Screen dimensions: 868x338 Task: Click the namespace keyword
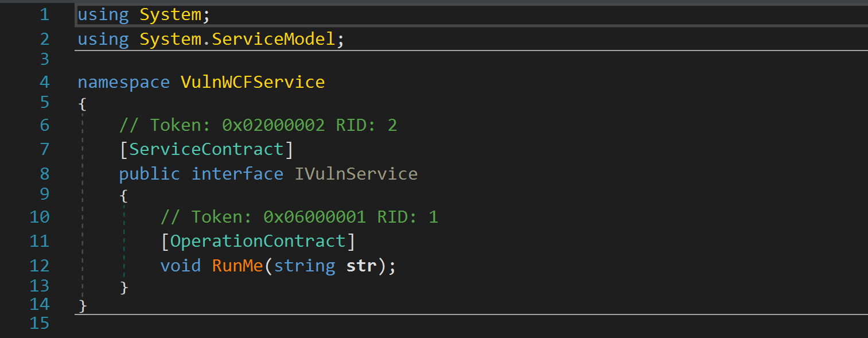[x=124, y=82]
